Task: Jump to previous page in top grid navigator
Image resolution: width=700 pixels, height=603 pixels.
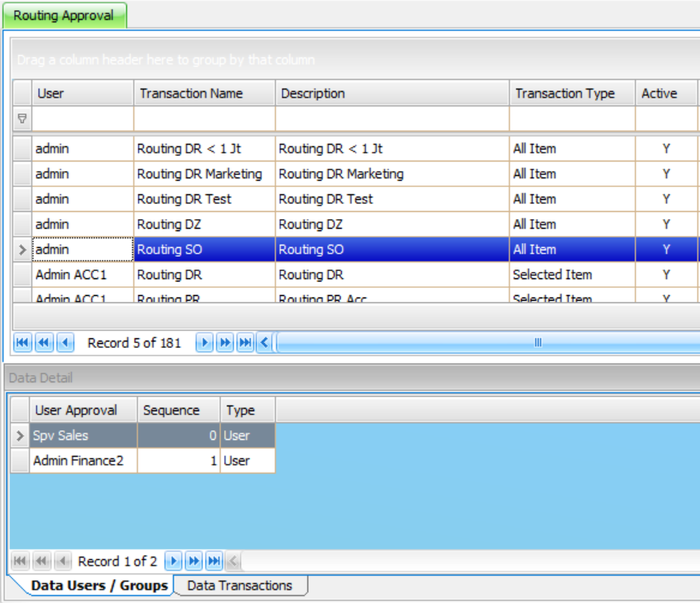Action: (x=44, y=343)
